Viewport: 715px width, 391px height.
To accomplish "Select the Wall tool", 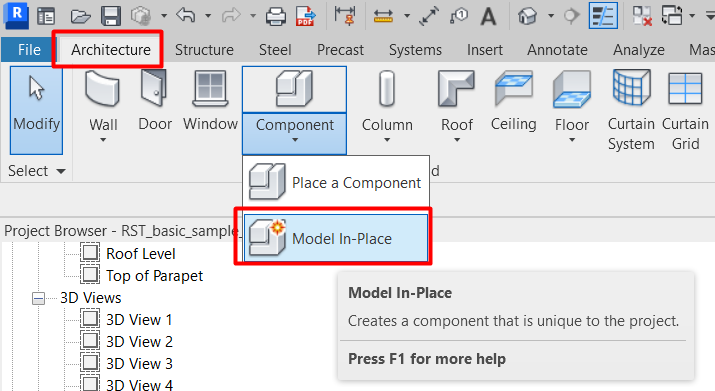I will tap(103, 101).
